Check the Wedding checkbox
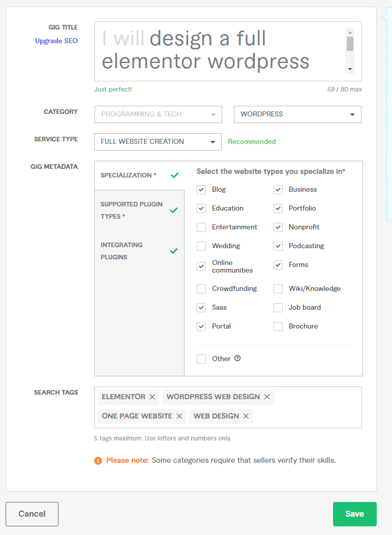This screenshot has width=392, height=535. click(201, 246)
